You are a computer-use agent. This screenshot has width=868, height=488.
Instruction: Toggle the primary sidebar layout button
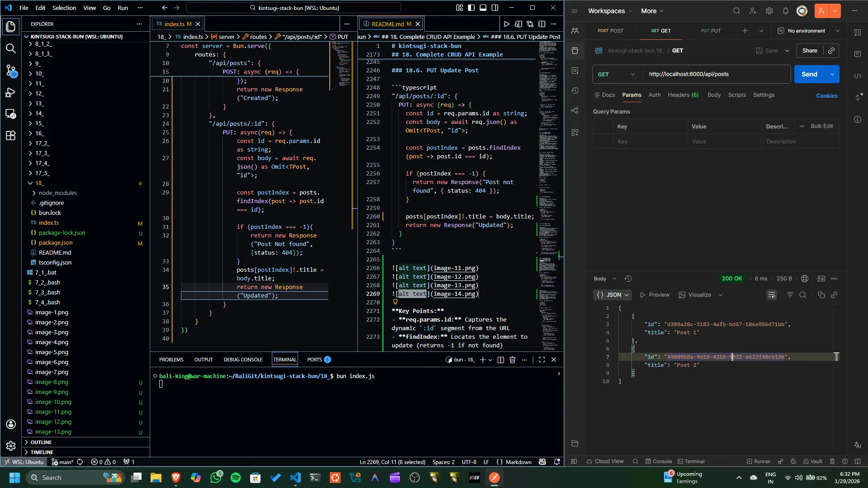tap(471, 8)
